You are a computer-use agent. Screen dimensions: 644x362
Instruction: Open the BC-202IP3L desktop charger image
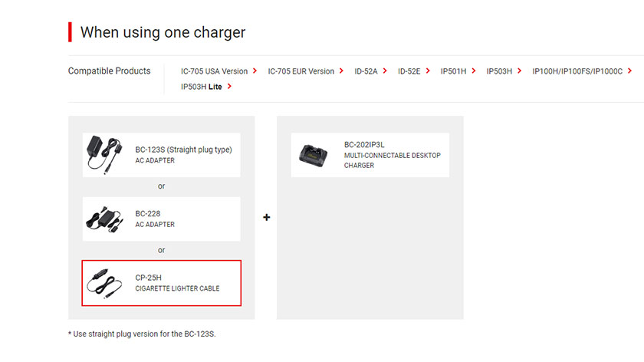pyautogui.click(x=314, y=156)
